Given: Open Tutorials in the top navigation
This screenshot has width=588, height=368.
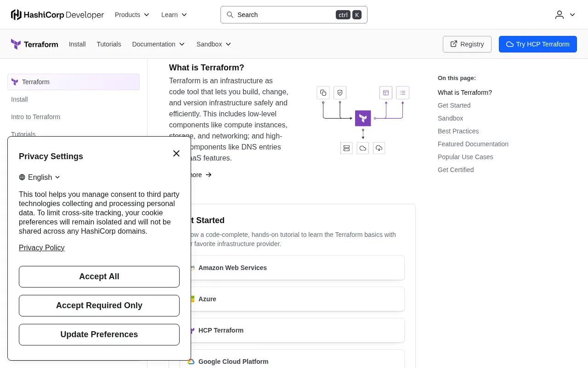Looking at the screenshot, I should click(109, 44).
